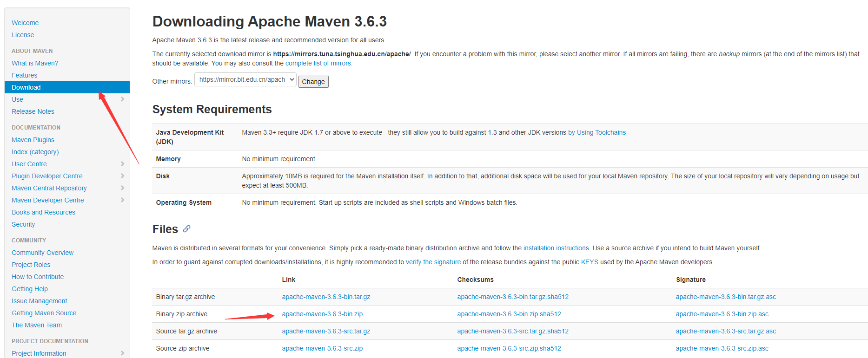Expand the User Centre chevron
Screen dimensions: 868x358
[122, 163]
